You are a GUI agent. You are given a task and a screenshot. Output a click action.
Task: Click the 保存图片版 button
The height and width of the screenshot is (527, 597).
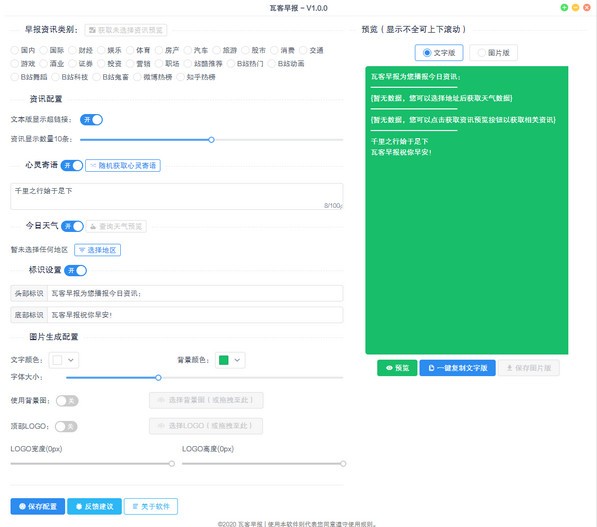528,368
